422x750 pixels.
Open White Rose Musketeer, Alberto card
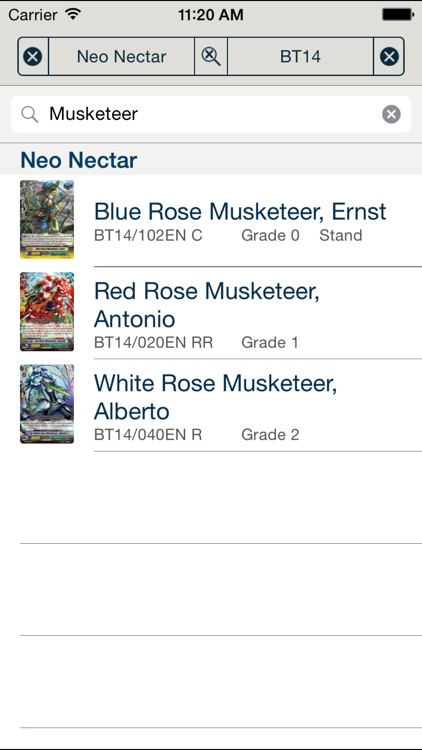click(x=211, y=405)
